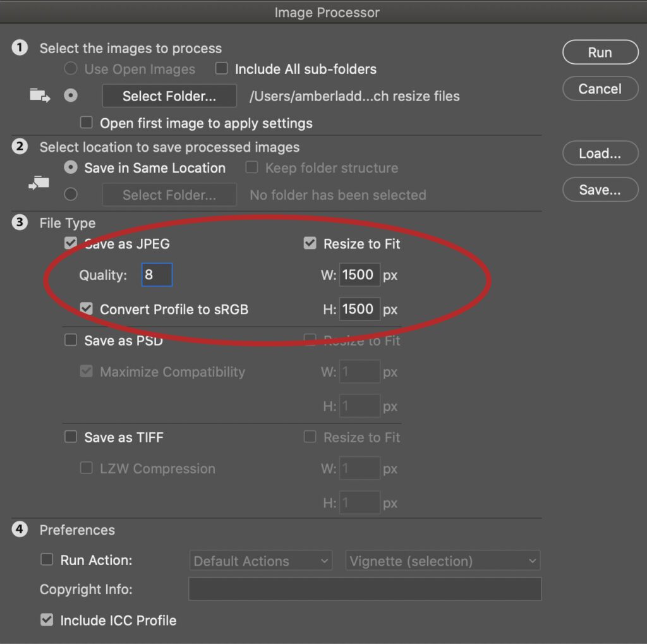The width and height of the screenshot is (647, 644).
Task: Disable Resize to Fit for JPEG
Action: click(310, 243)
